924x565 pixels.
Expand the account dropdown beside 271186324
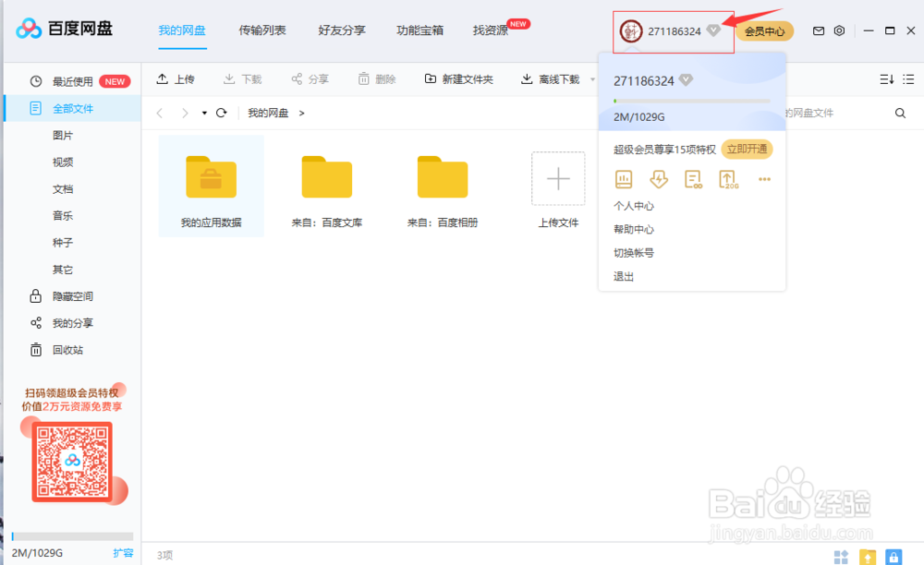pyautogui.click(x=712, y=30)
